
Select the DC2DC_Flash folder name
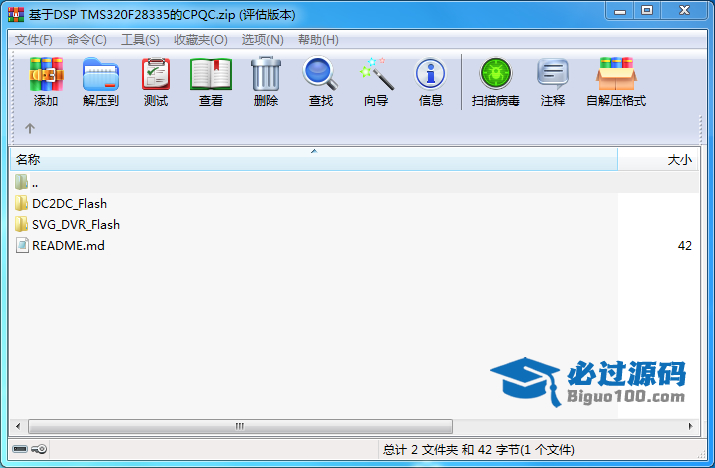[x=69, y=203]
